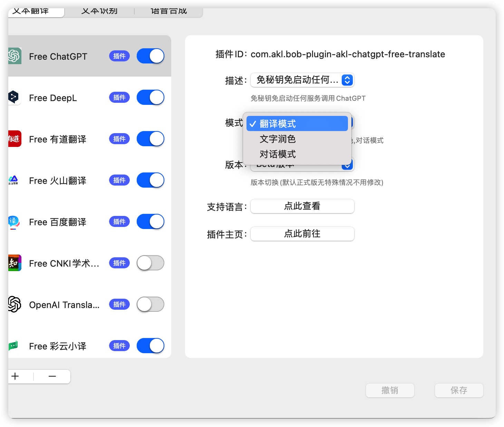The image size is (504, 427).
Task: Select the Free CNKI学术 service name
Action: 64,264
